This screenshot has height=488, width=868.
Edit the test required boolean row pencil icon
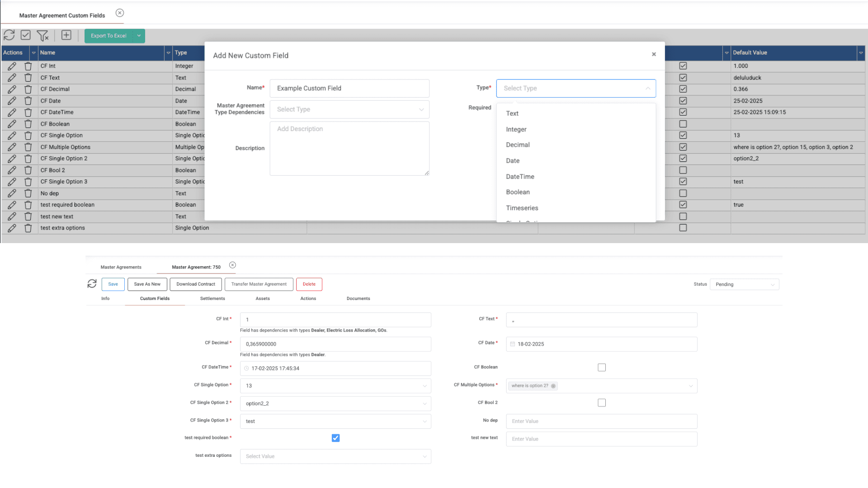pos(12,205)
